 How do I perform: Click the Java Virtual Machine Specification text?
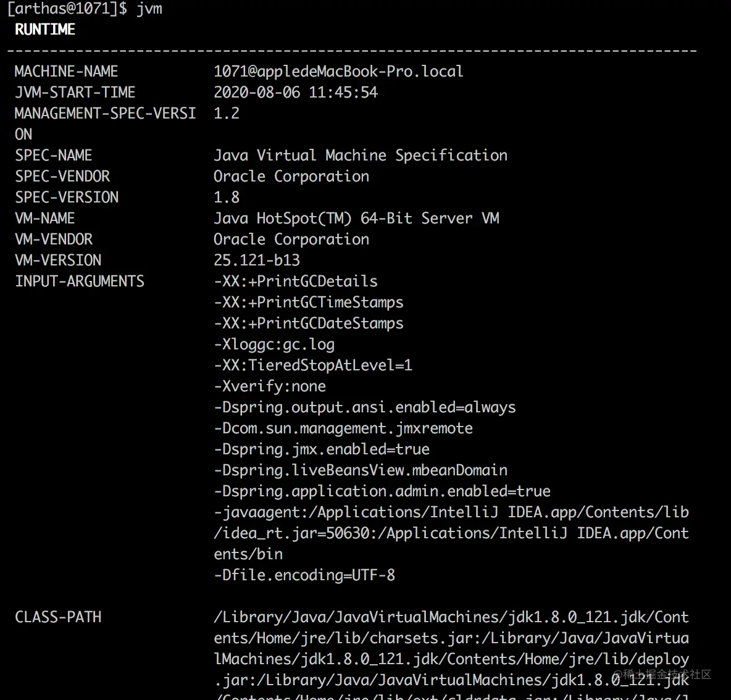tap(361, 156)
